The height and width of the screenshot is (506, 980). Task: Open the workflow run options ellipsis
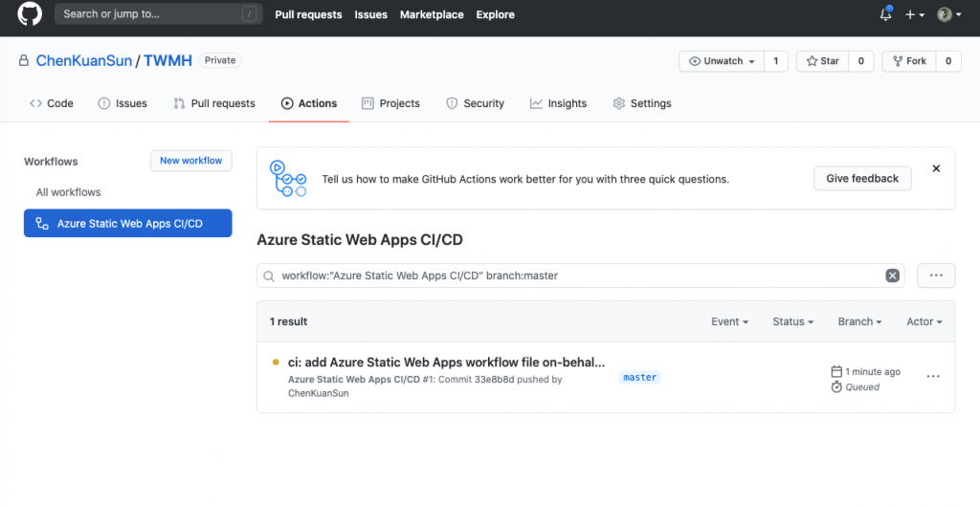[x=933, y=377]
